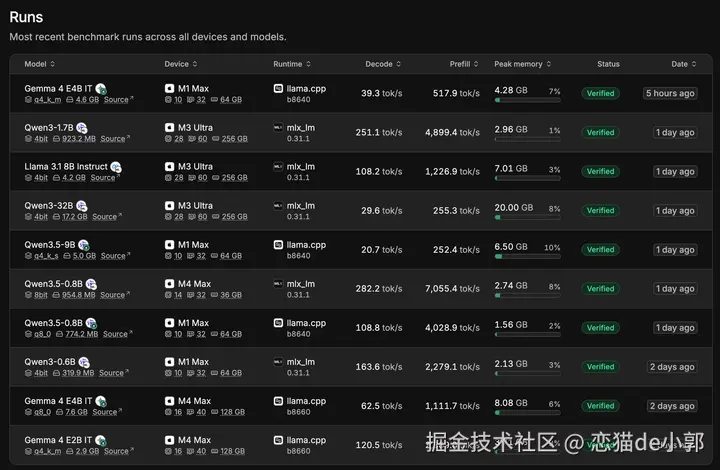Click the mlx_lm icon in the Qwen3-1.7B row

coord(278,127)
